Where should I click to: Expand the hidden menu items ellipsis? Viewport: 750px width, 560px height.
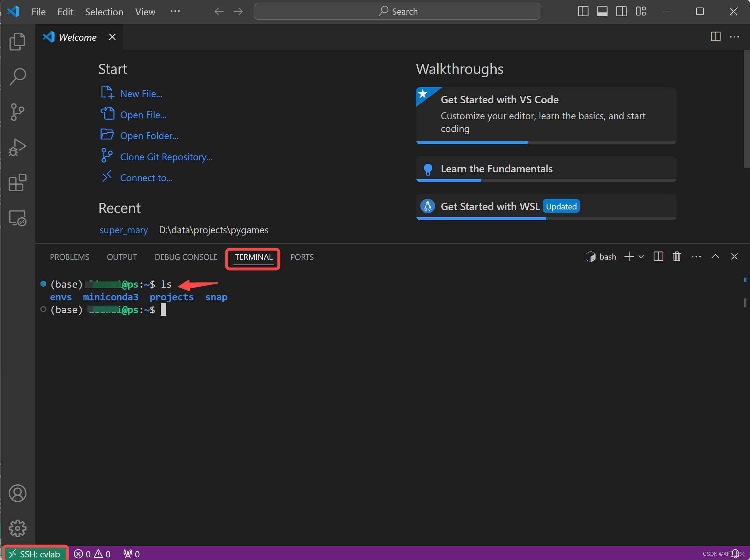point(175,11)
